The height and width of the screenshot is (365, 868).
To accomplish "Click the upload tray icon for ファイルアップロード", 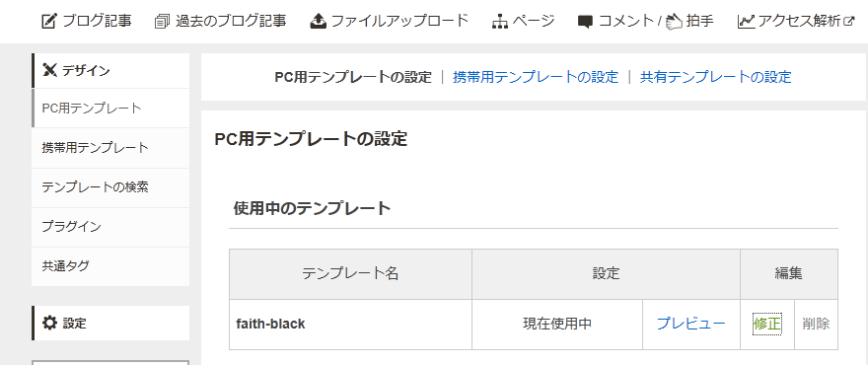I will coord(319,22).
